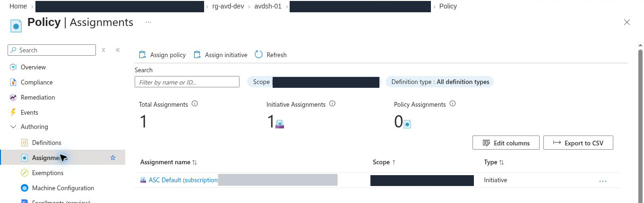This screenshot has height=203, width=644.
Task: Focus the sidebar Search box
Action: 52,50
